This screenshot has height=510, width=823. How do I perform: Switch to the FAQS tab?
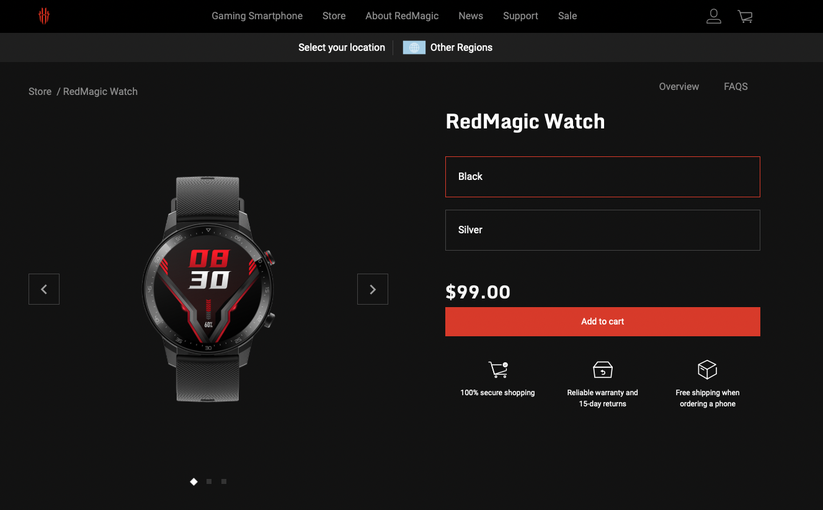click(x=736, y=87)
